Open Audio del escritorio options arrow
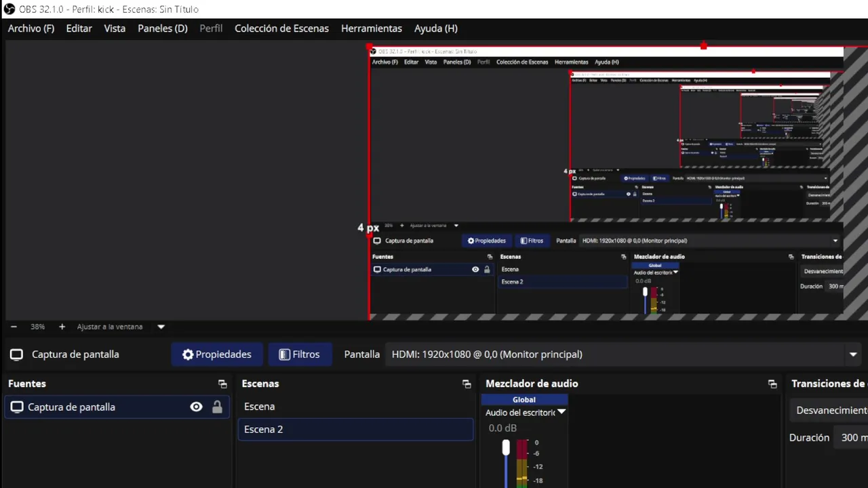This screenshot has height=488, width=868. click(x=561, y=412)
